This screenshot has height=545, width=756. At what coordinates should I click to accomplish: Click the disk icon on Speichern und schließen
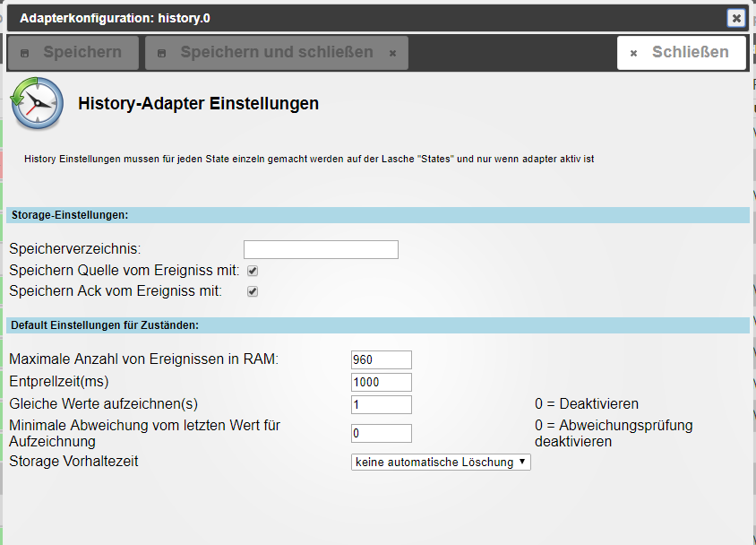[x=161, y=54]
